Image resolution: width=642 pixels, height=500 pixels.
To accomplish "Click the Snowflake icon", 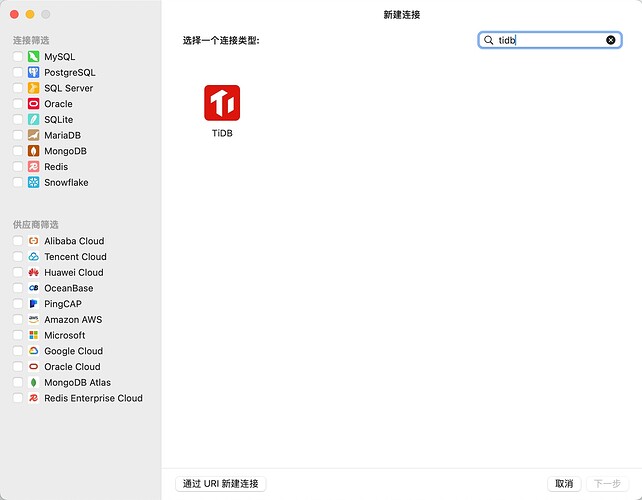I will [x=34, y=182].
